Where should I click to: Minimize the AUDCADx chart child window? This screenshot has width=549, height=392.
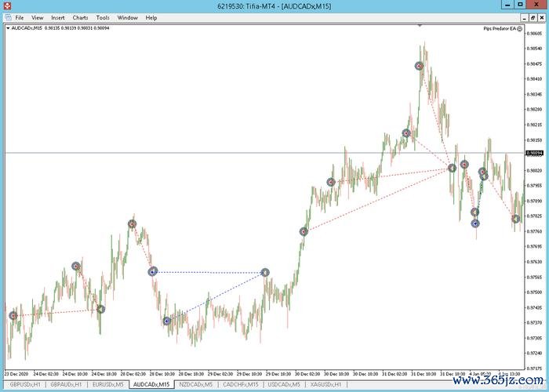tap(524, 18)
